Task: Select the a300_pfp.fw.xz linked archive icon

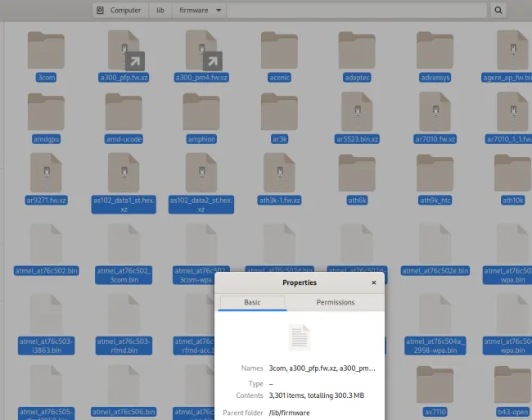Action: click(x=124, y=51)
